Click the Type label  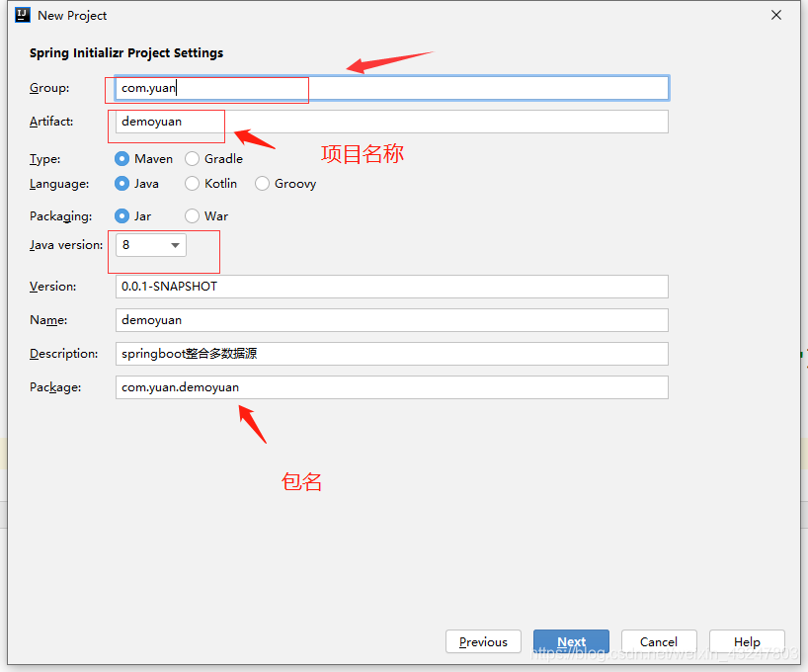44,159
